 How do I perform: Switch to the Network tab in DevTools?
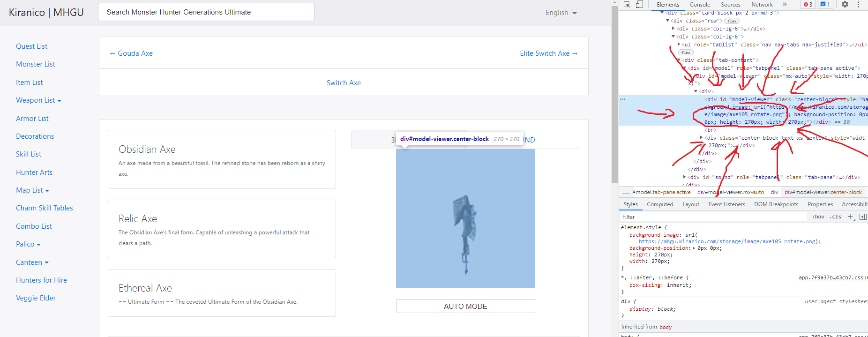762,4
